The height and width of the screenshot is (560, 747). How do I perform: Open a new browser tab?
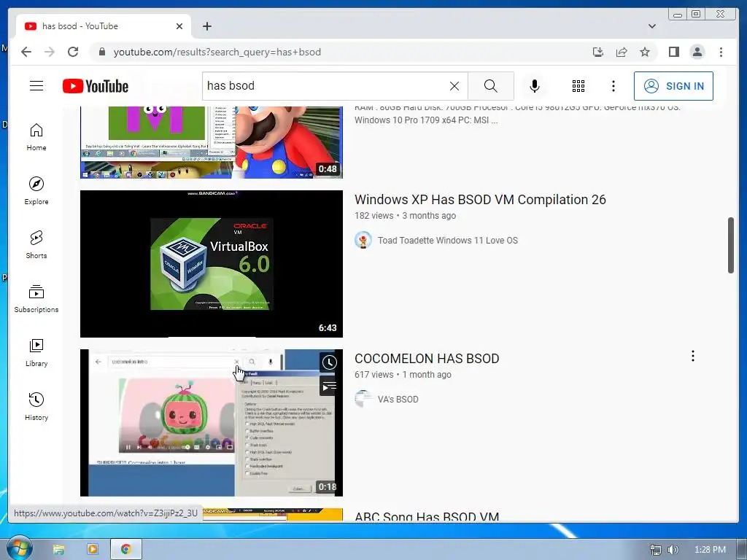tap(206, 26)
